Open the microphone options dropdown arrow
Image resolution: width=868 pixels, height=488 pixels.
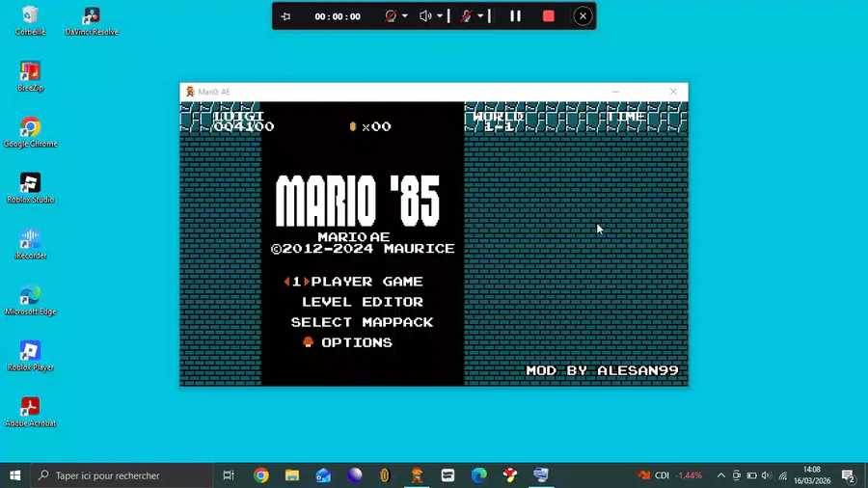tap(480, 16)
